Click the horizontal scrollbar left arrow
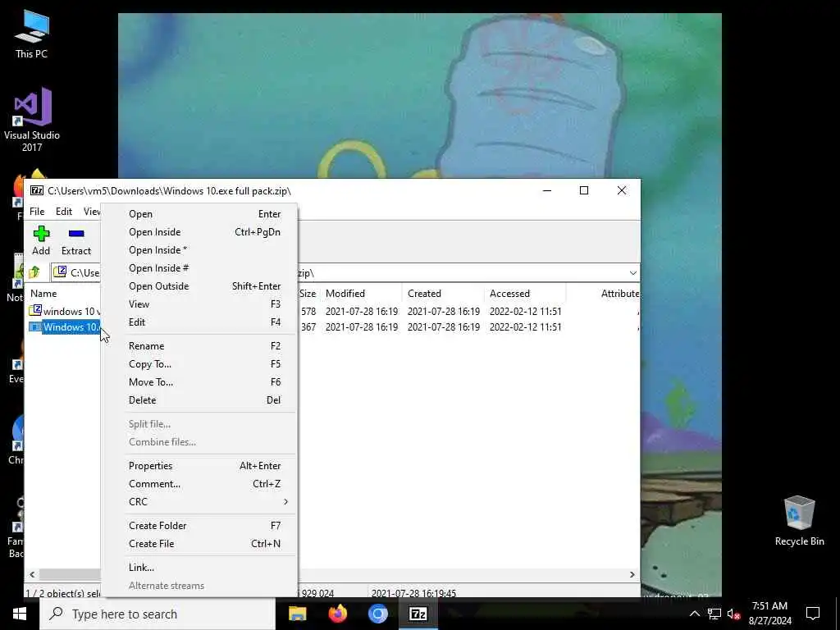 coord(32,574)
